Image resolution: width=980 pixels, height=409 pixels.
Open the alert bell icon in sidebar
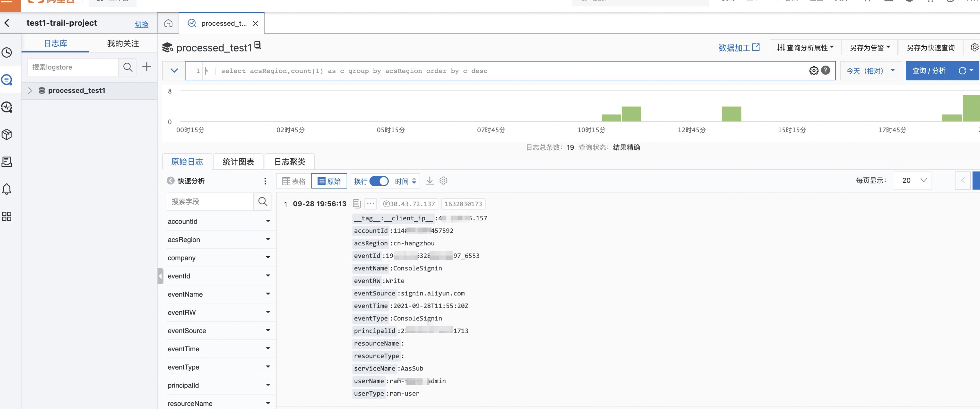7,189
